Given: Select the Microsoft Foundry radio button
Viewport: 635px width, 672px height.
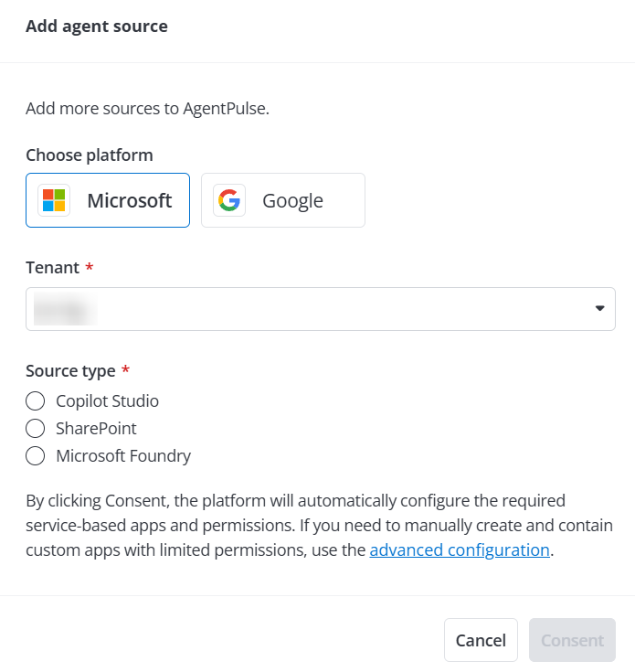Looking at the screenshot, I should pyautogui.click(x=35, y=456).
